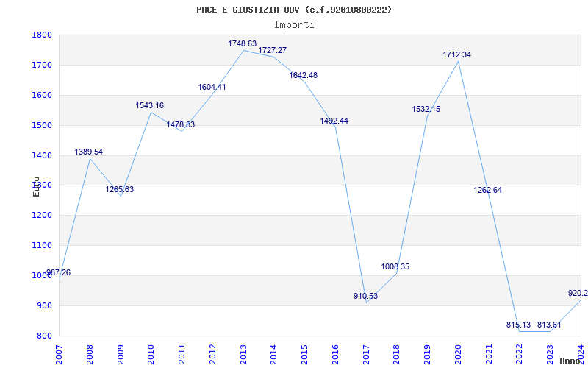This screenshot has height=368, width=588.
Task: Click the 2009 x-axis year label
Action: (x=121, y=355)
